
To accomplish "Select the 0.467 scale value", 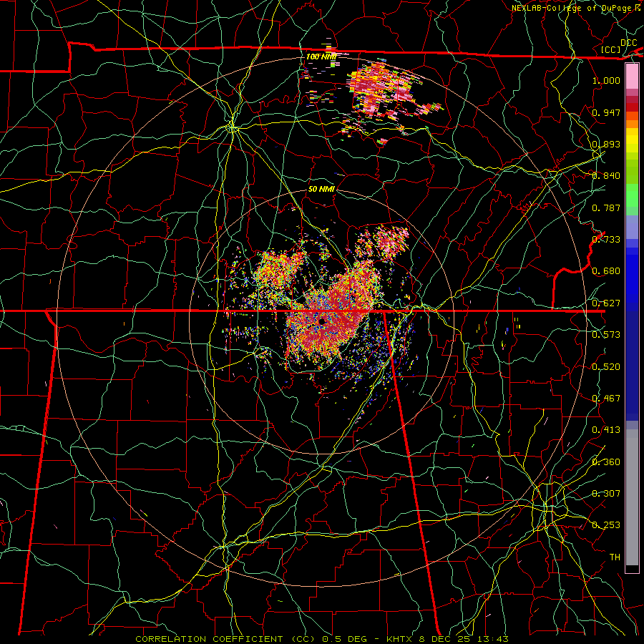I will [606, 399].
